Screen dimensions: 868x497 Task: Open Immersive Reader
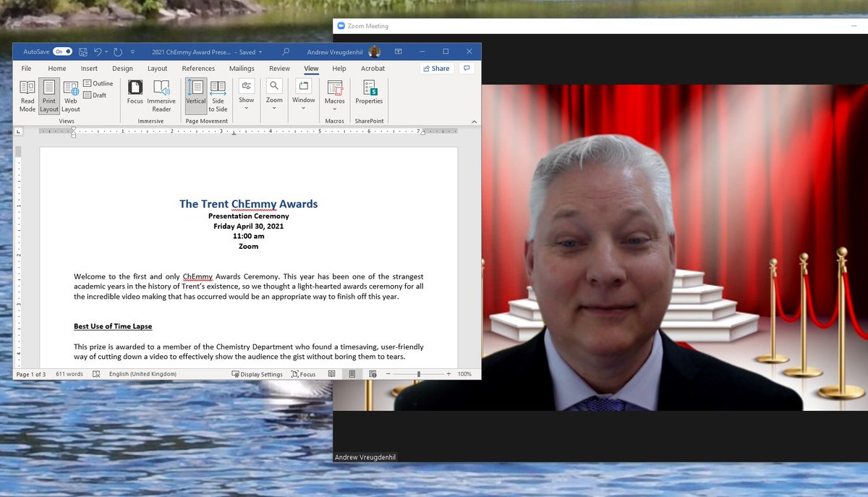[161, 95]
